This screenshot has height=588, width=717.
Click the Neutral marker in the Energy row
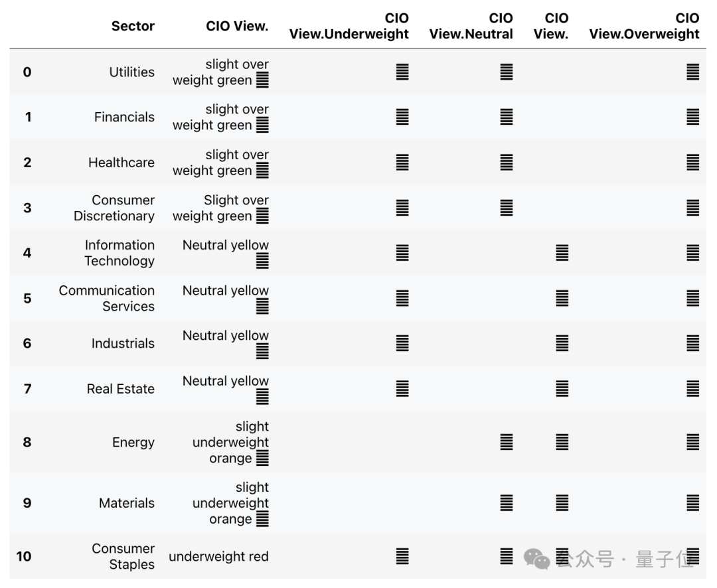[x=507, y=442]
